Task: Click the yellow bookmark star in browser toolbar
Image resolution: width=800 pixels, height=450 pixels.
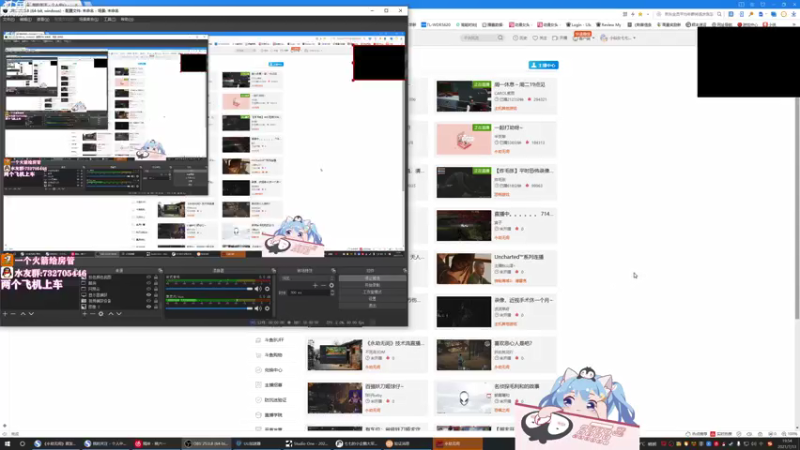Action: pyautogui.click(x=640, y=14)
